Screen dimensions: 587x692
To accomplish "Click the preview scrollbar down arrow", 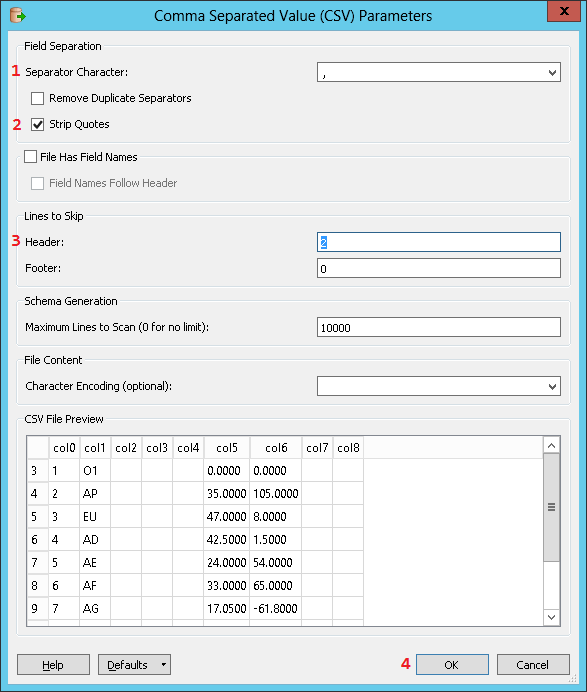I will pos(551,617).
